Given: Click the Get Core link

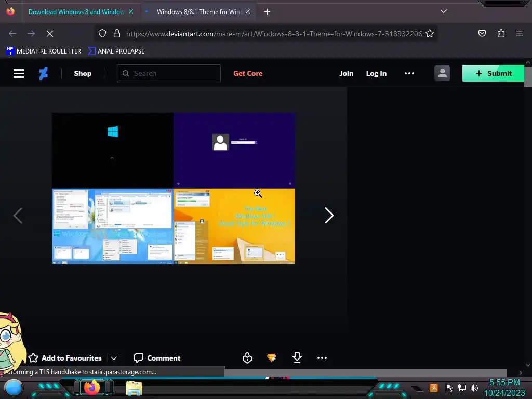Looking at the screenshot, I should pos(248,73).
